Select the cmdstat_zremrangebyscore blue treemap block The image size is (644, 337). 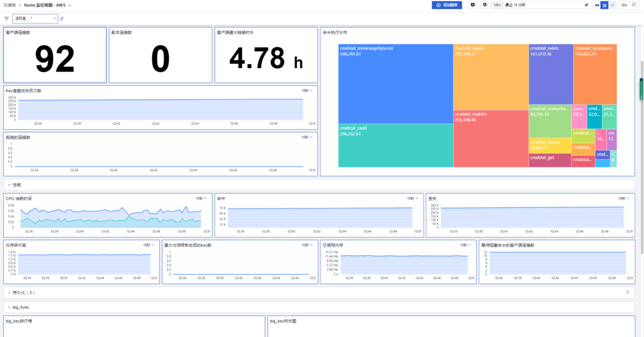coord(395,84)
